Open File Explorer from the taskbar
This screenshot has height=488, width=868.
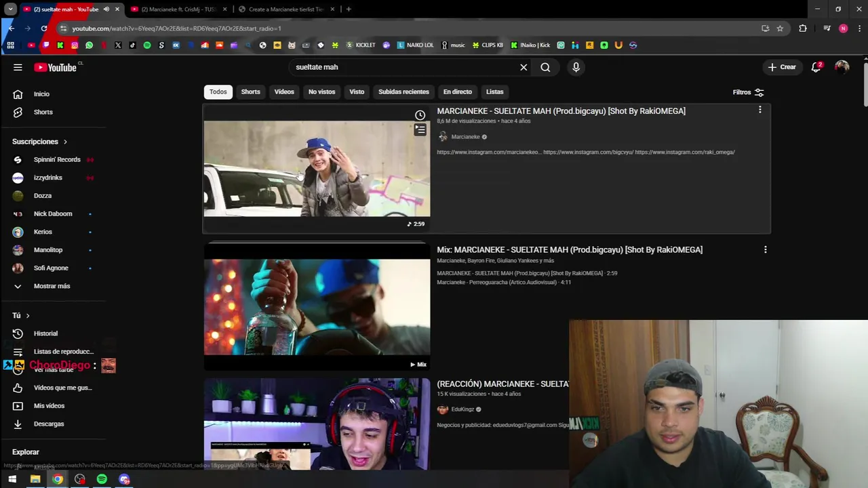point(35,479)
